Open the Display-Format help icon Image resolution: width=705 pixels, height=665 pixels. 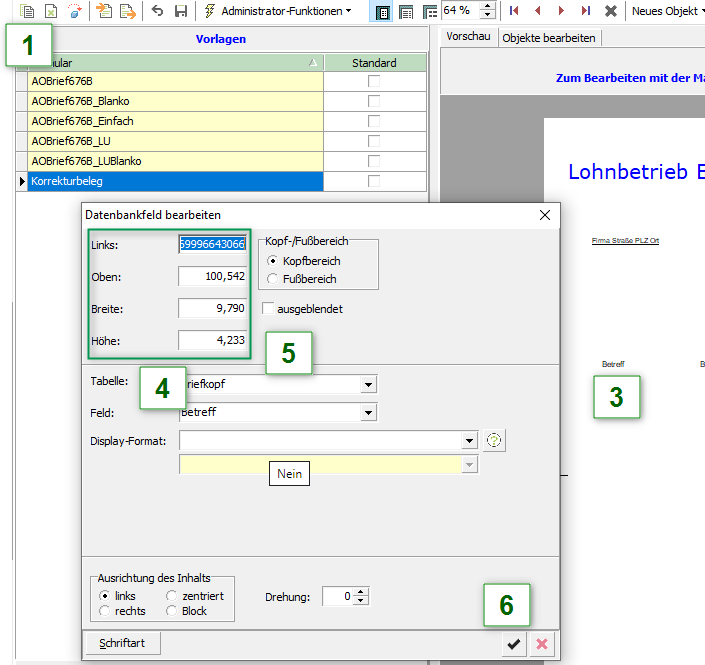pos(492,440)
